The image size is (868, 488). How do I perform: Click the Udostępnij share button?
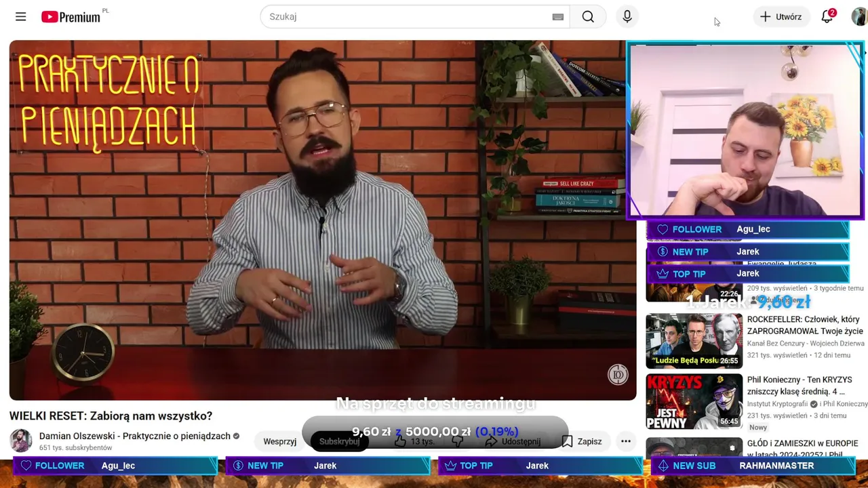pos(513,441)
